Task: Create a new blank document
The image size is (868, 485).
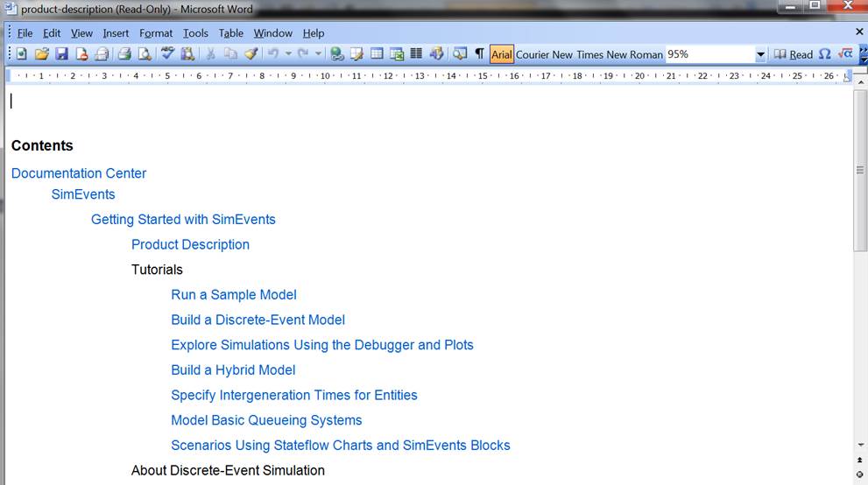Action: tap(22, 53)
